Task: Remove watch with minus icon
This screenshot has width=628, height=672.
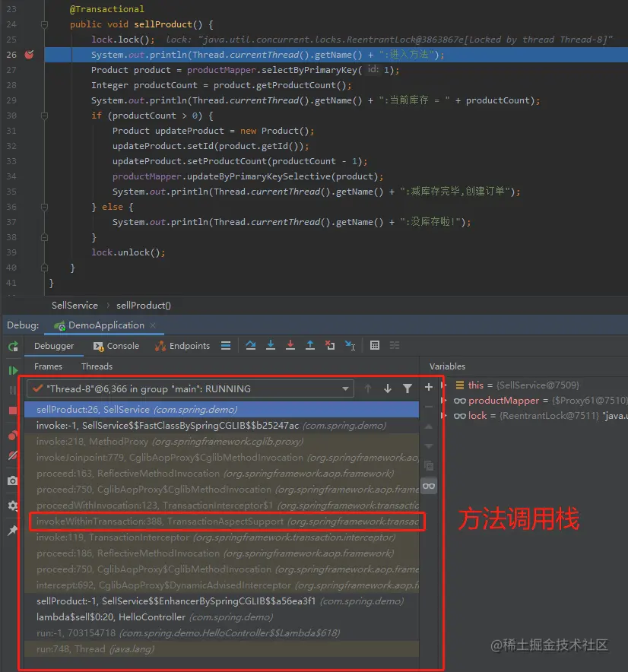Action: pos(428,407)
